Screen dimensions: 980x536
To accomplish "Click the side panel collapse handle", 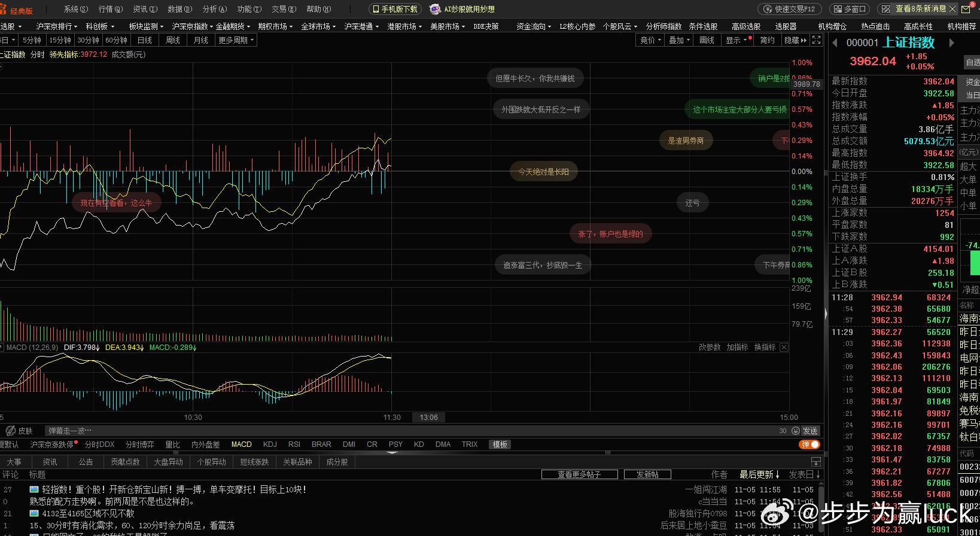I will pos(826,313).
